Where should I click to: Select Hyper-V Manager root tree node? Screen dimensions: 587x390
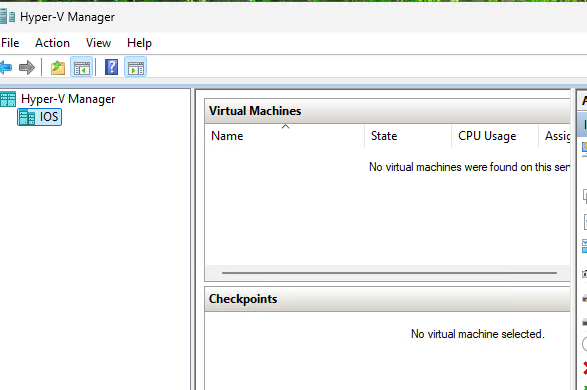click(x=68, y=99)
